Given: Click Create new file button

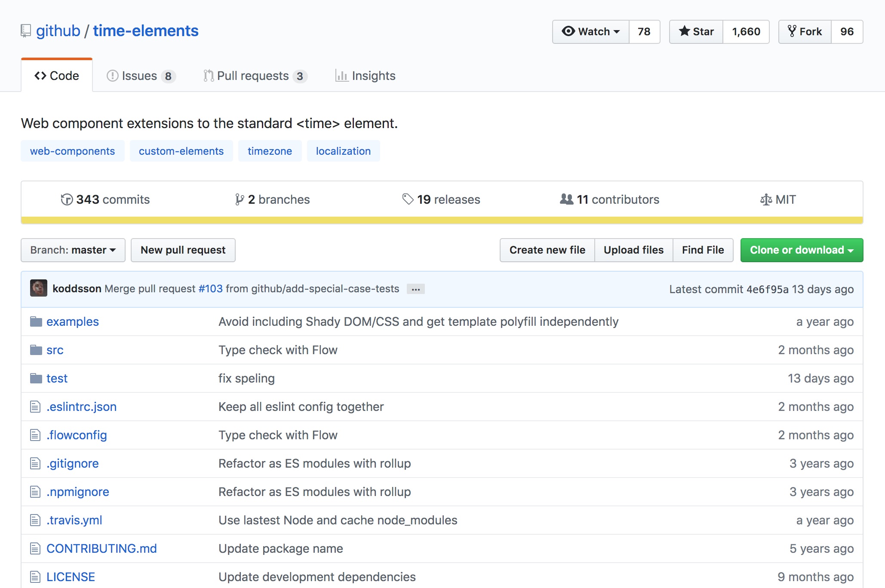Looking at the screenshot, I should (x=547, y=250).
